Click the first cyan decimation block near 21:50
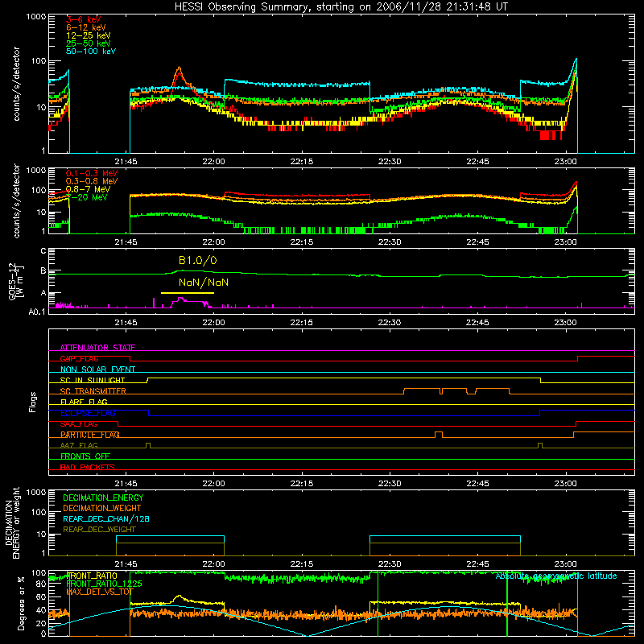This screenshot has height=644, width=644. 170,539
